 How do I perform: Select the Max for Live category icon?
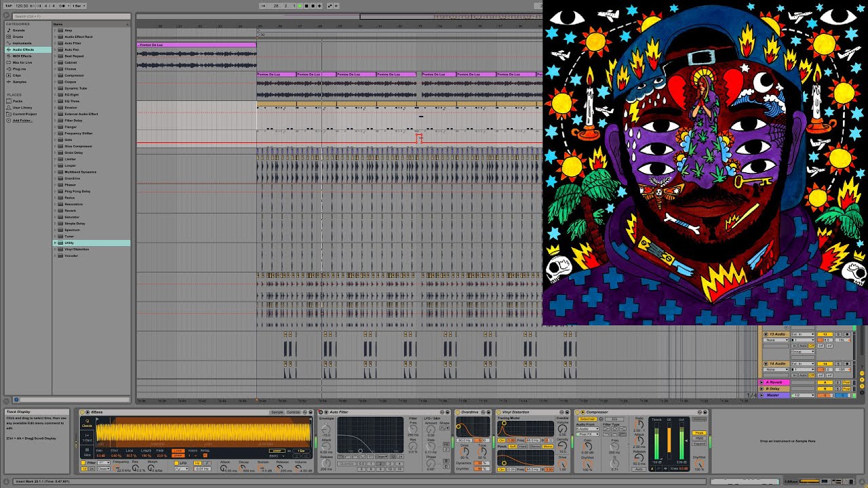[8, 62]
